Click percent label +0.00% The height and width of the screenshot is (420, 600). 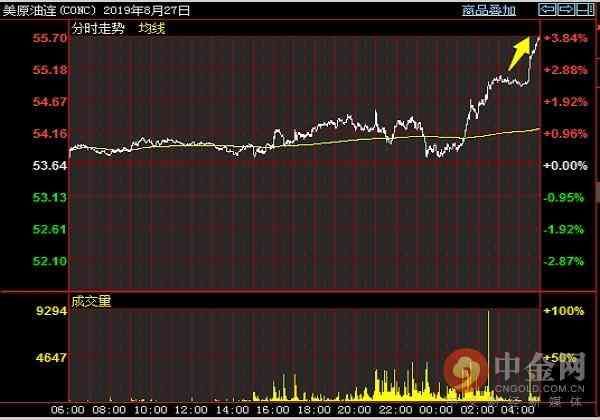(566, 166)
